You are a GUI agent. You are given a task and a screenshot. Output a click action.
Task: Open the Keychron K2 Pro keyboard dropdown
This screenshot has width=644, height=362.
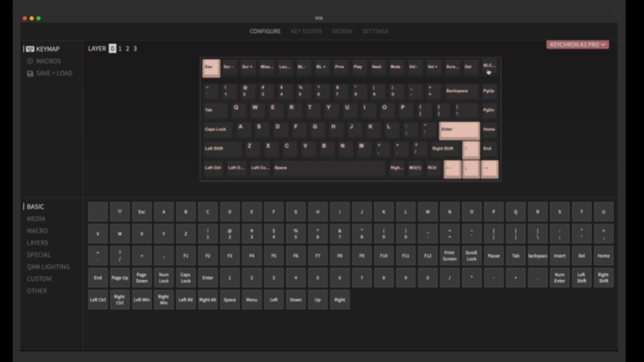(x=578, y=44)
